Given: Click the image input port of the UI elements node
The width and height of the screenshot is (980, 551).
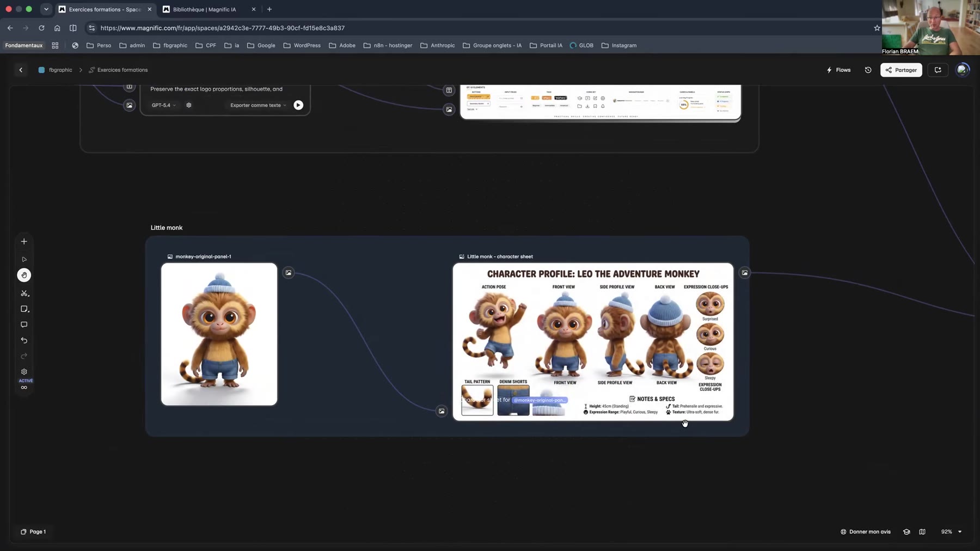Looking at the screenshot, I should point(449,109).
